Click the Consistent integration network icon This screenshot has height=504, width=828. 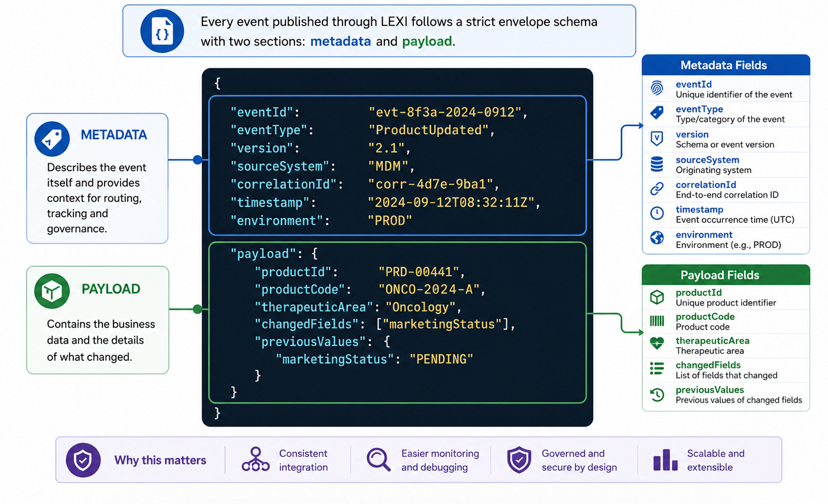pyautogui.click(x=255, y=460)
